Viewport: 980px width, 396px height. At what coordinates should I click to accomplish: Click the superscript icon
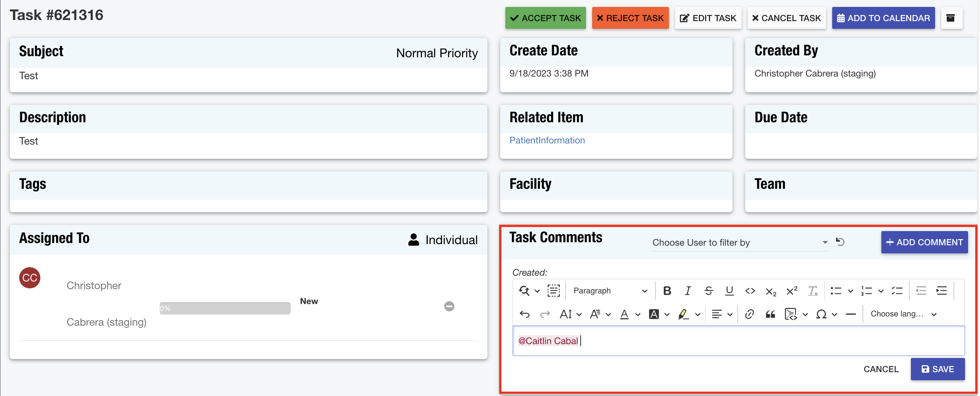tap(791, 291)
